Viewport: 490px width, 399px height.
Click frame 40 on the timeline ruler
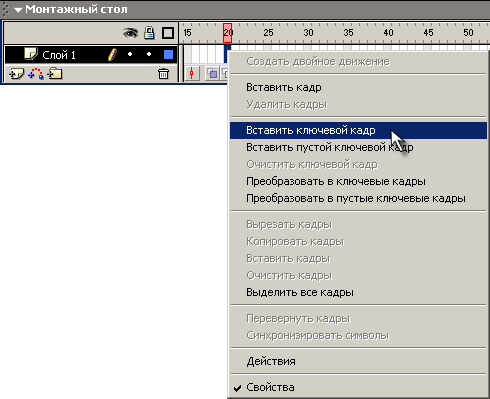388,33
